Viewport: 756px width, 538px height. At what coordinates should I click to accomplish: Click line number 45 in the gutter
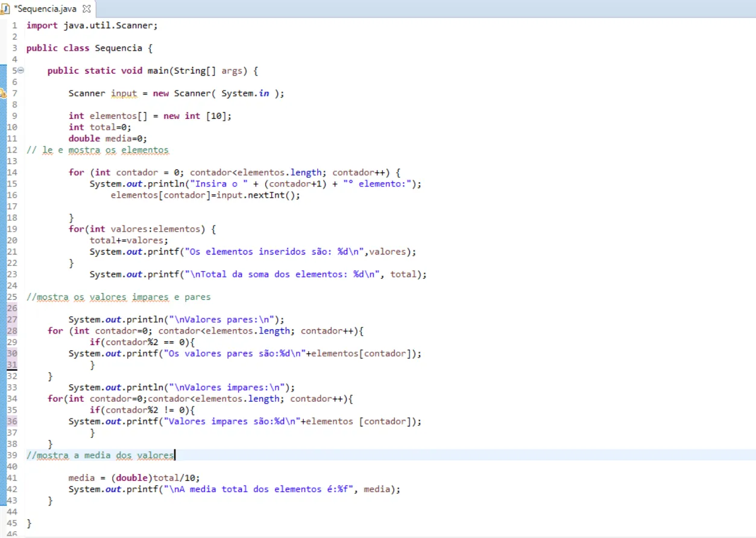coord(12,523)
